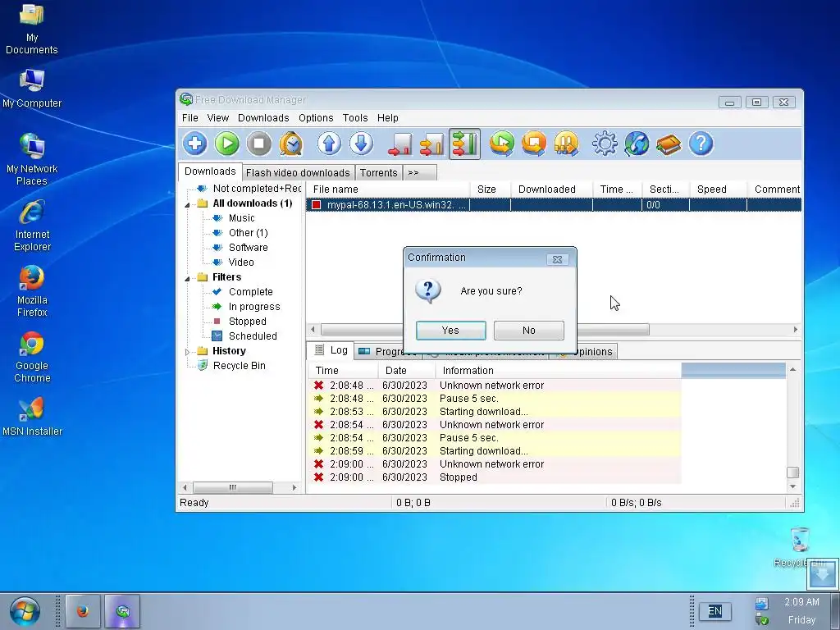The height and width of the screenshot is (630, 840).
Task: Stop download with gray stop icon
Action: (x=259, y=144)
